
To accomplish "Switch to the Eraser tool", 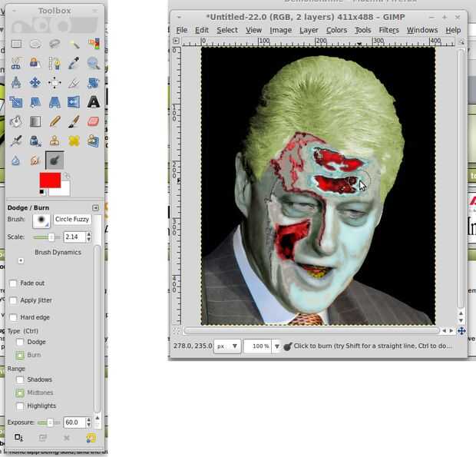I will tap(94, 121).
